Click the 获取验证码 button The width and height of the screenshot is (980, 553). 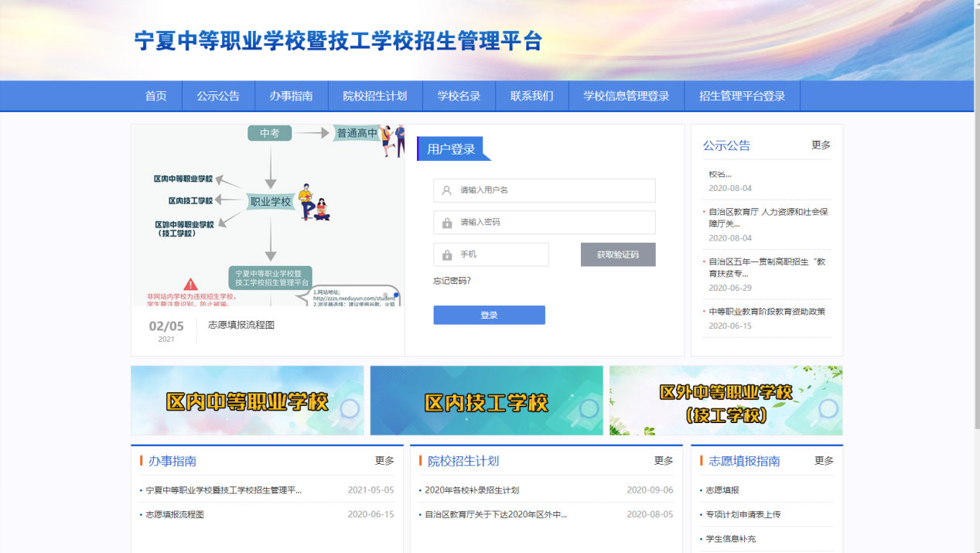coord(618,254)
